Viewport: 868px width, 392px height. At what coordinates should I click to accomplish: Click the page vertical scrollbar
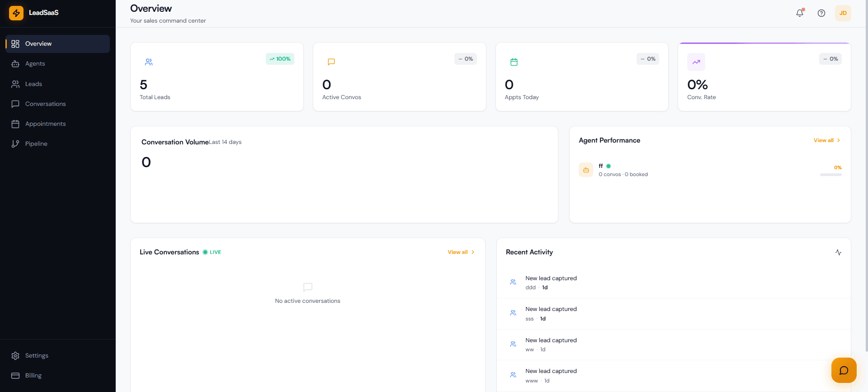[x=866, y=177]
